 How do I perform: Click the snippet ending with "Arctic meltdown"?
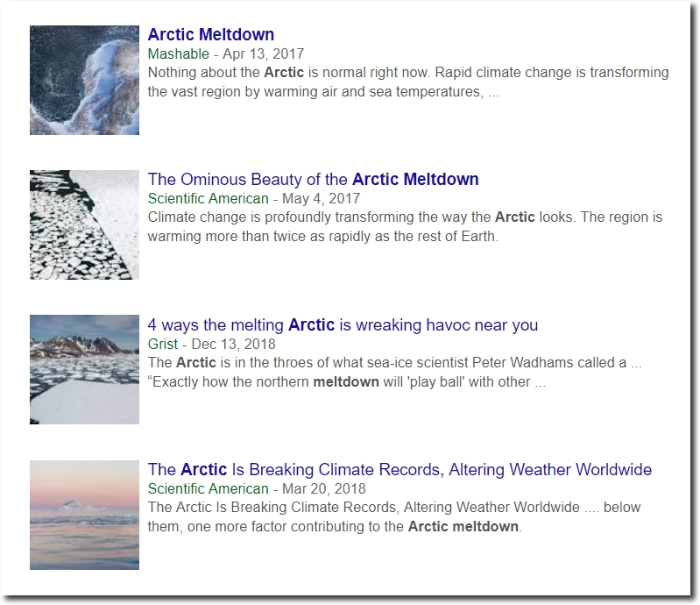(393, 517)
